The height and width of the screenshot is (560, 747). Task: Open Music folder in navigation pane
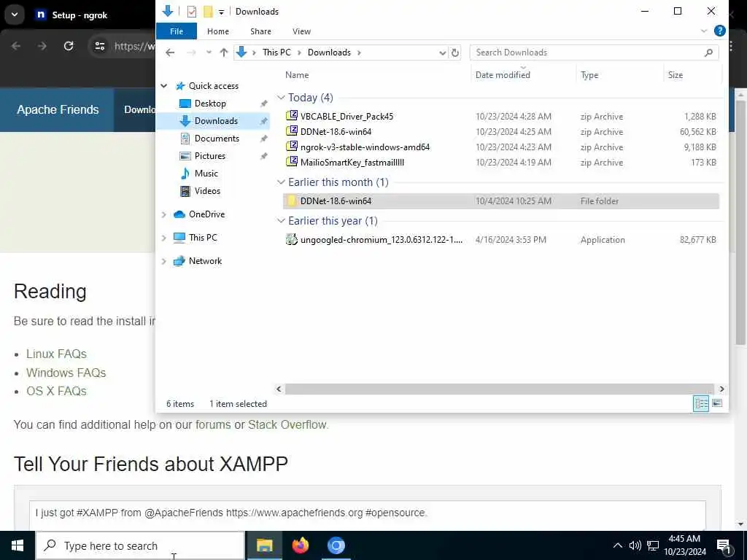[x=206, y=174]
